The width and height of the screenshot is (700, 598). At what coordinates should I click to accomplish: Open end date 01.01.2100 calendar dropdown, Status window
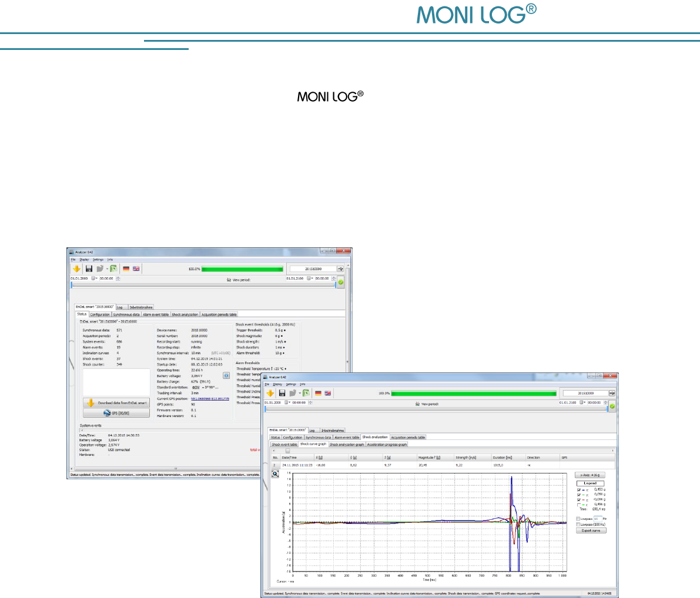tap(310, 278)
